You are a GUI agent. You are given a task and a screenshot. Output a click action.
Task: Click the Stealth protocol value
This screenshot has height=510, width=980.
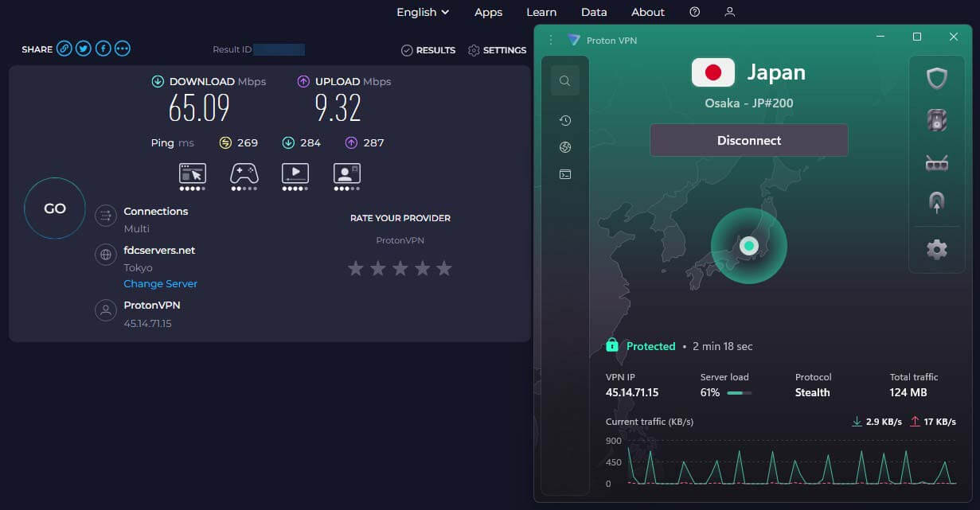(812, 392)
